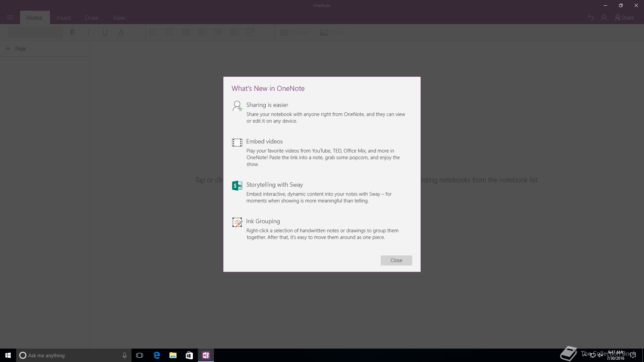The width and height of the screenshot is (644, 362).
Task: Apply numbered list
Action: coord(170,33)
